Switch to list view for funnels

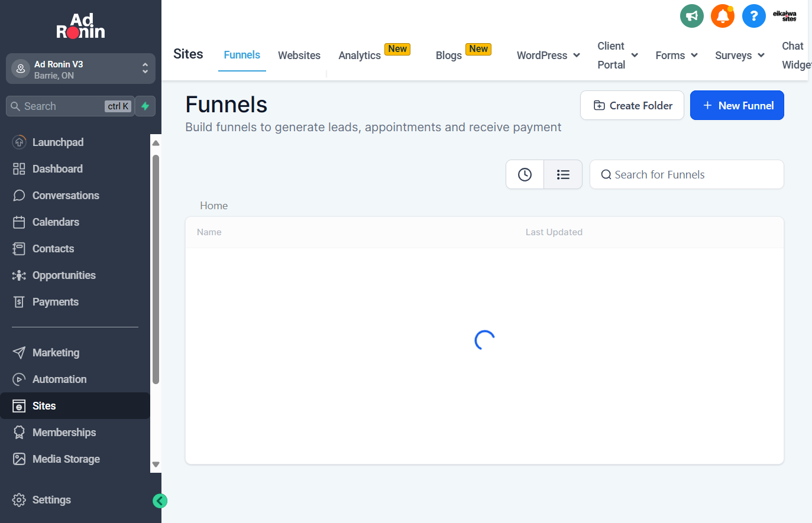[x=563, y=174]
